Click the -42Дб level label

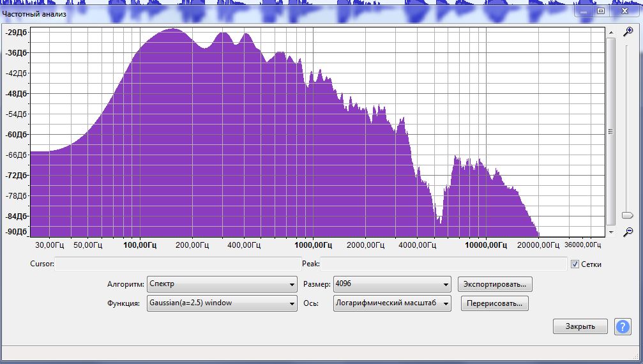[x=17, y=73]
